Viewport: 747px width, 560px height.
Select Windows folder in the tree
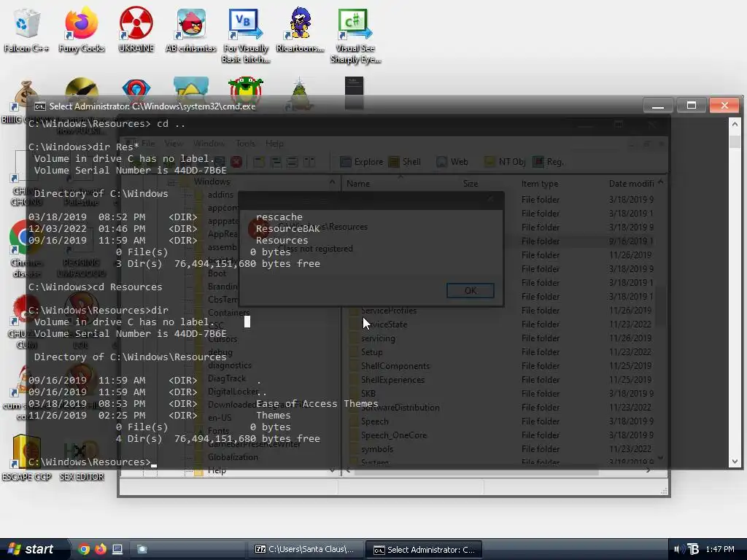click(212, 182)
